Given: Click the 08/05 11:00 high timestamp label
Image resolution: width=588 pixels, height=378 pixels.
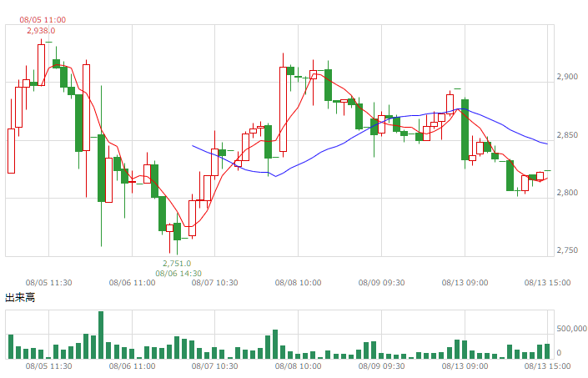Looking at the screenshot, I should click(x=43, y=20).
